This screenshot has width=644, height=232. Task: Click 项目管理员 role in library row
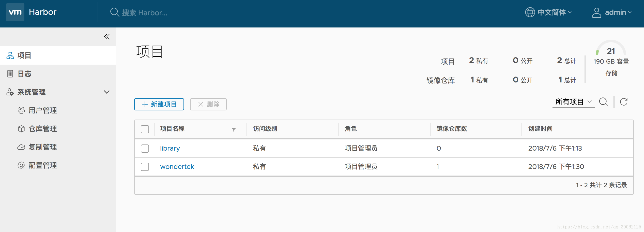pos(361,148)
